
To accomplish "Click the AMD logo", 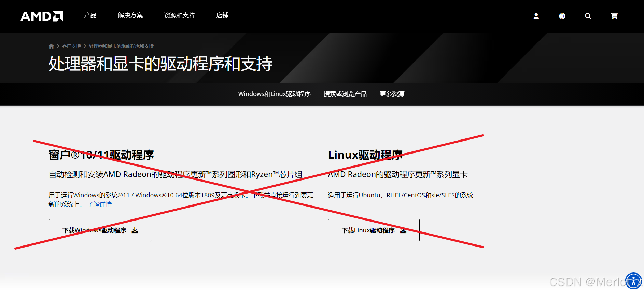I will click(x=42, y=16).
